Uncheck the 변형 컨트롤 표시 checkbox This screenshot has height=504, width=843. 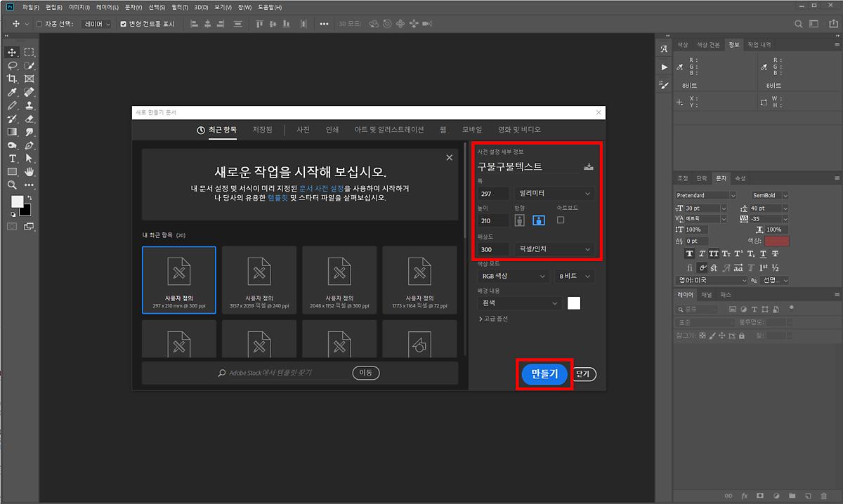[x=124, y=24]
